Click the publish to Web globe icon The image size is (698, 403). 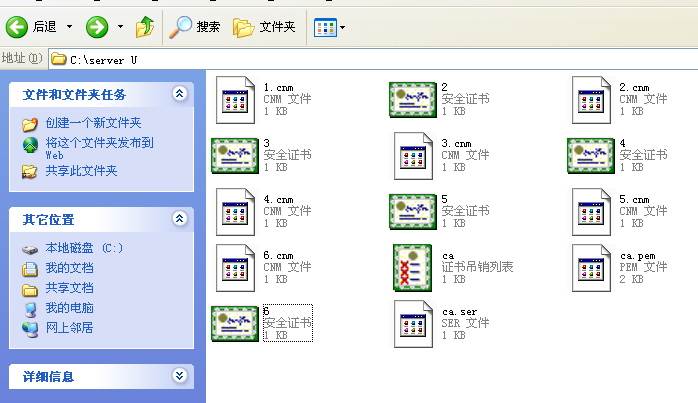[x=30, y=146]
